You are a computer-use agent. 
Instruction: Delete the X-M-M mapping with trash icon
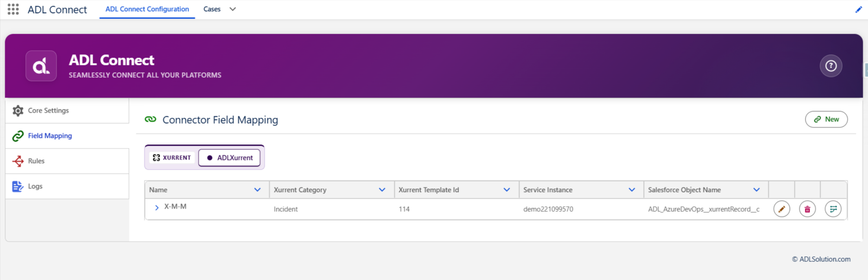tap(807, 209)
